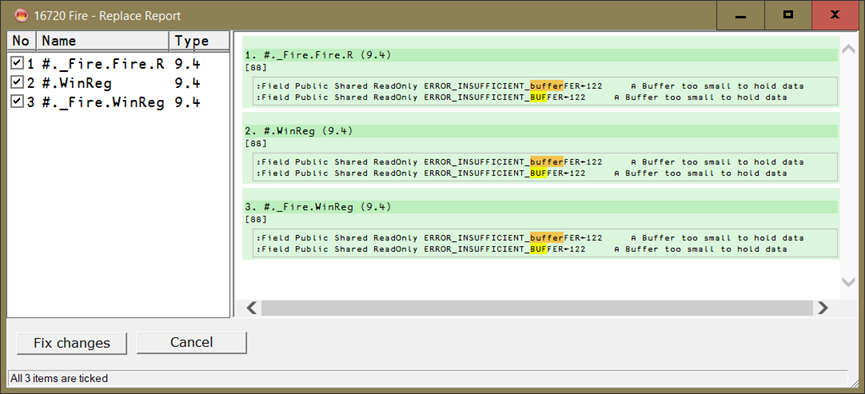865x394 pixels.
Task: Select the #._Fire.WinReg row name
Action: [103, 103]
